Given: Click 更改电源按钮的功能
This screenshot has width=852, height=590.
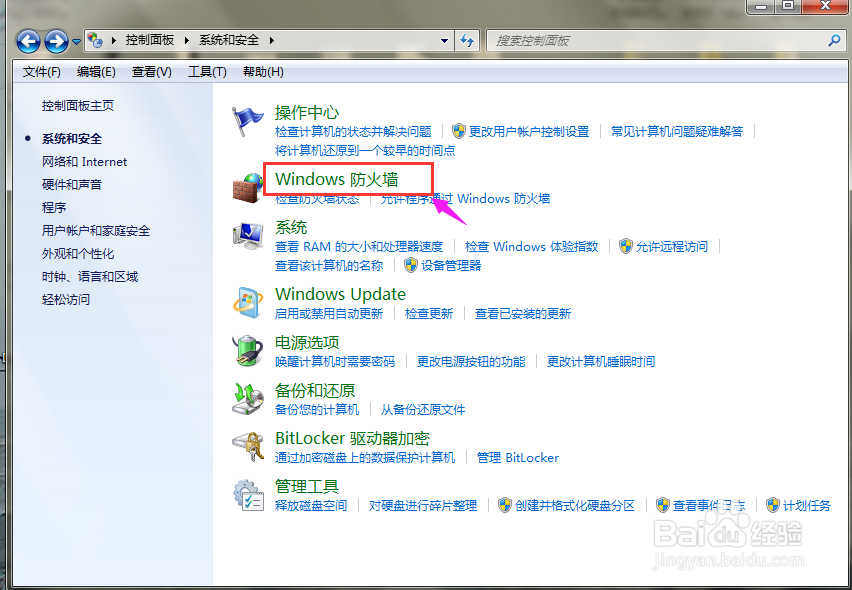Looking at the screenshot, I should coord(471,362).
